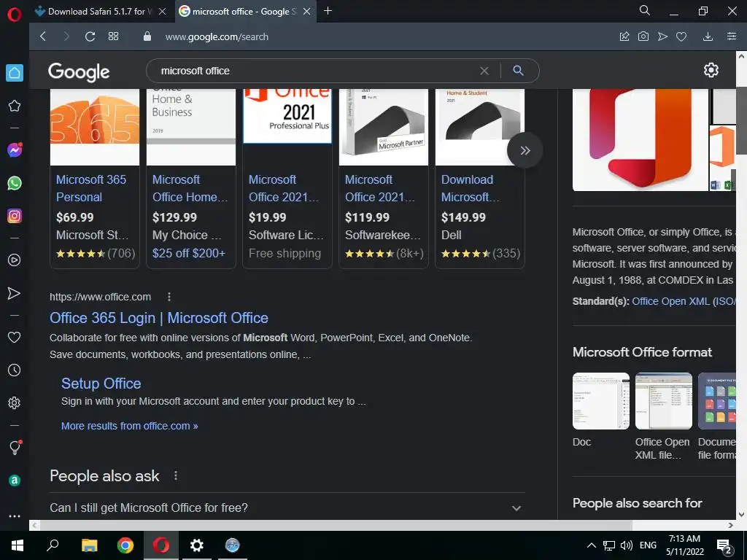Viewport: 747px width, 560px height.
Task: Open Easy Setup sliders icon
Action: coord(732,36)
